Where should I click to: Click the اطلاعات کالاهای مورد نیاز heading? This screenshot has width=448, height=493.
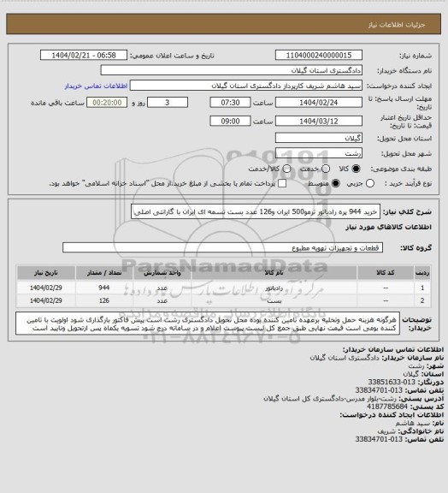click(389, 228)
